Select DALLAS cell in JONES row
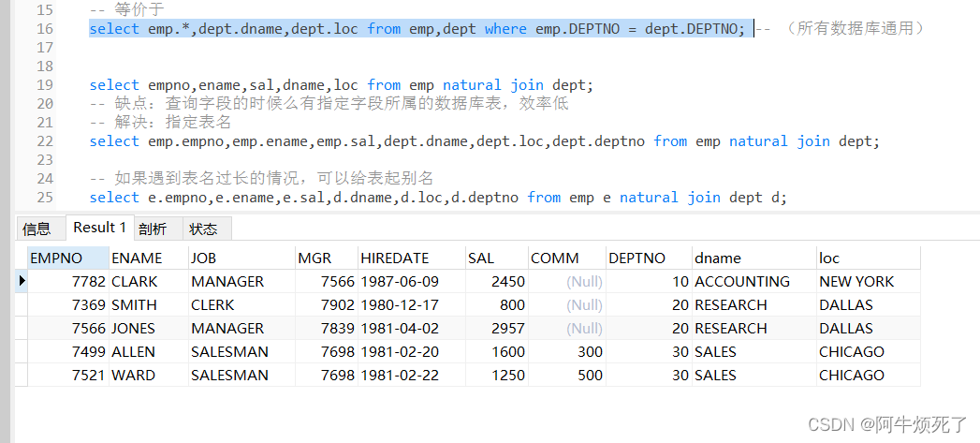The height and width of the screenshot is (443, 980). click(x=868, y=329)
